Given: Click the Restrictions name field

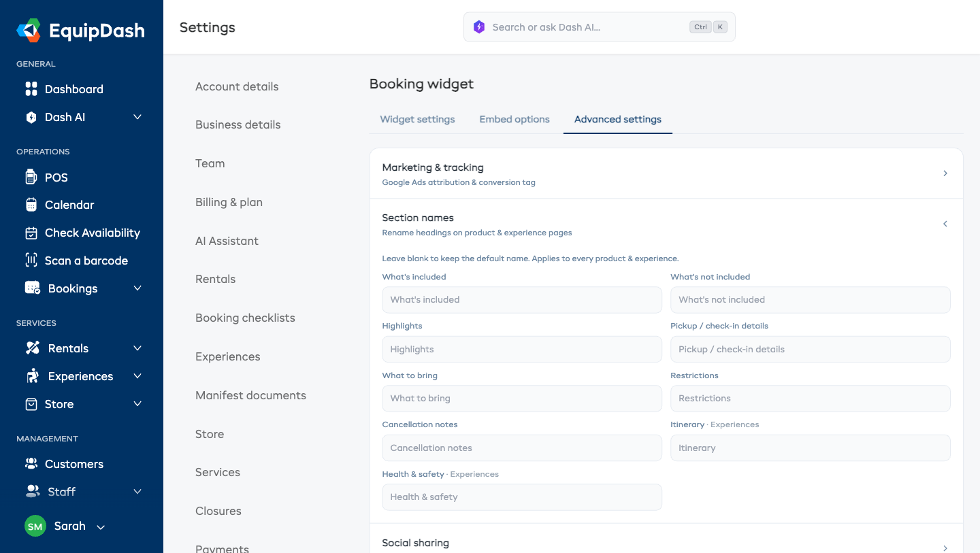Looking at the screenshot, I should (811, 399).
